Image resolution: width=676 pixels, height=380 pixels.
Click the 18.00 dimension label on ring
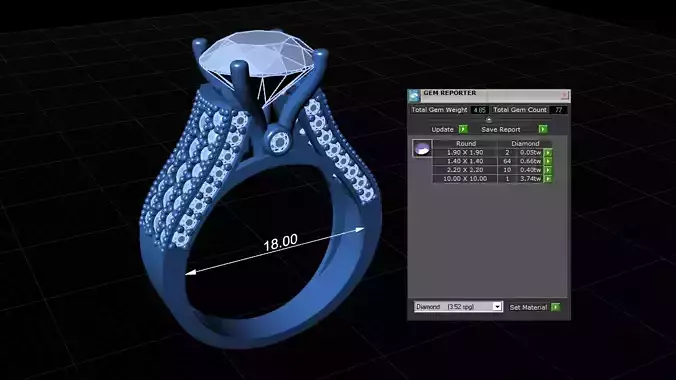[x=281, y=243]
